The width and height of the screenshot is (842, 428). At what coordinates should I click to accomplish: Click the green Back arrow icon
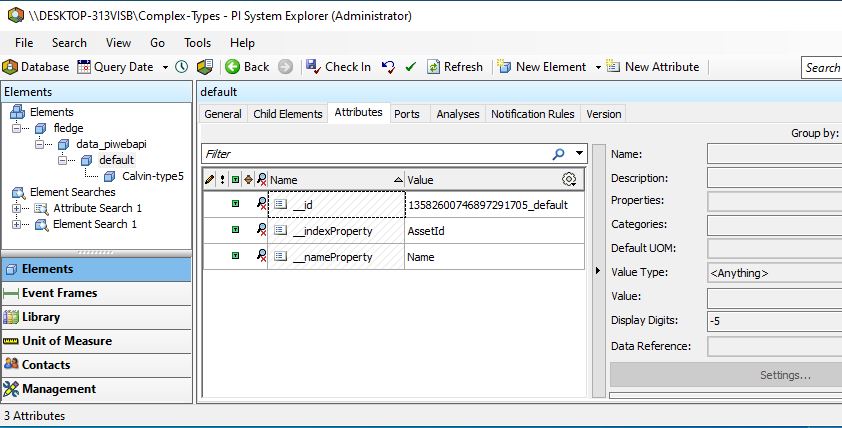click(232, 67)
